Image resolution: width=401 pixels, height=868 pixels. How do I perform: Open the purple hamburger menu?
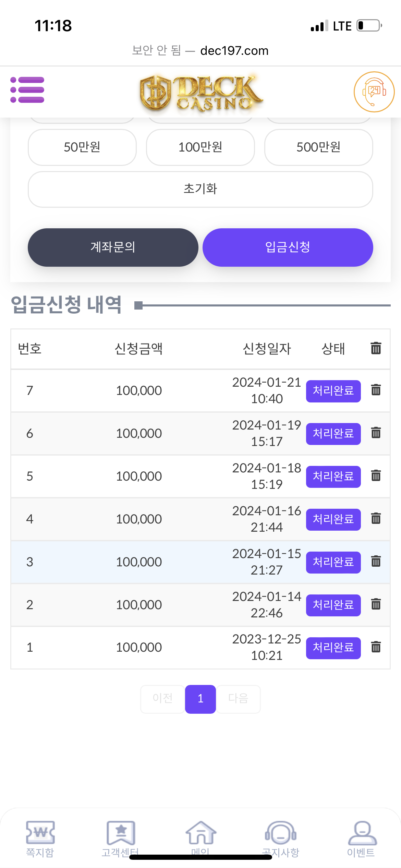coord(27,90)
